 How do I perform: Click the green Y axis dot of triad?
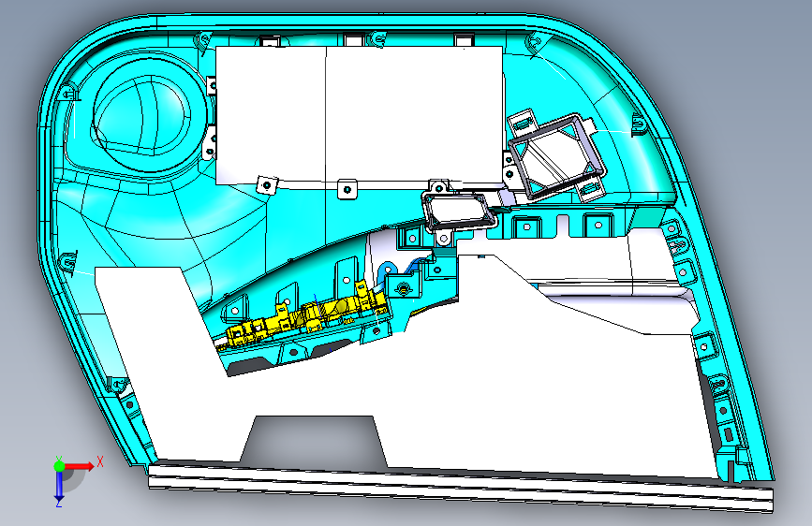[x=59, y=466]
